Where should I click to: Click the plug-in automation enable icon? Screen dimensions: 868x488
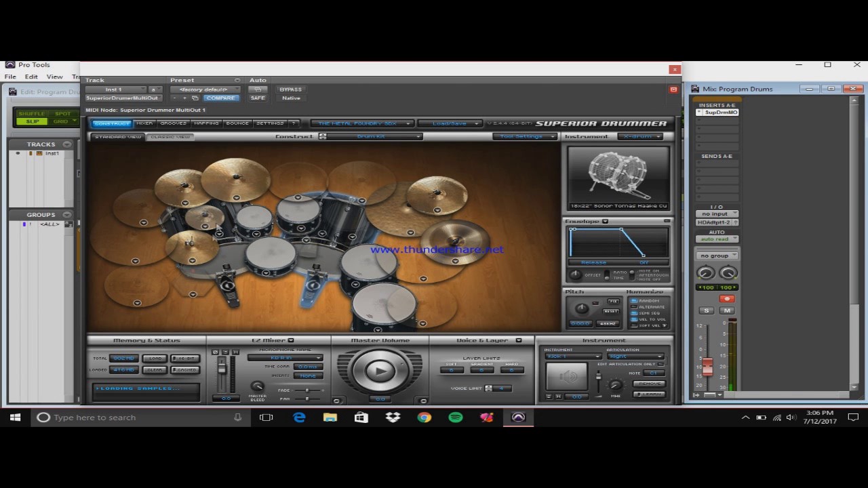coord(258,89)
